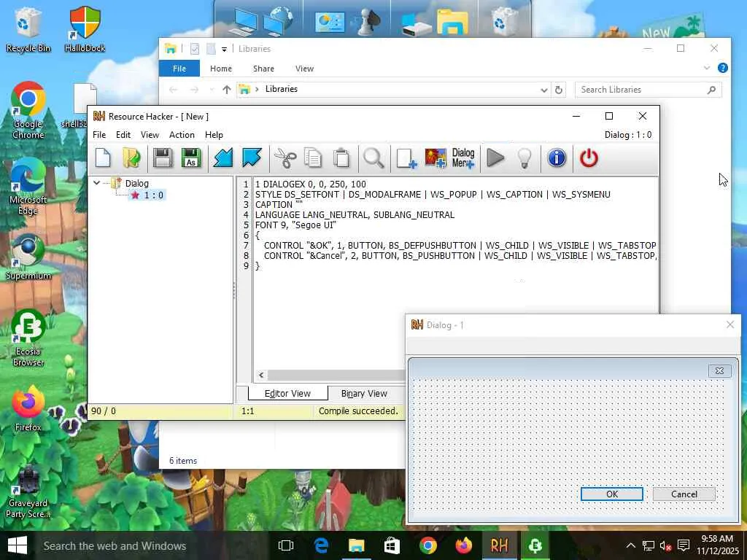Viewport: 747px width, 560px height.
Task: Open the Explorer File tab
Action: (179, 69)
